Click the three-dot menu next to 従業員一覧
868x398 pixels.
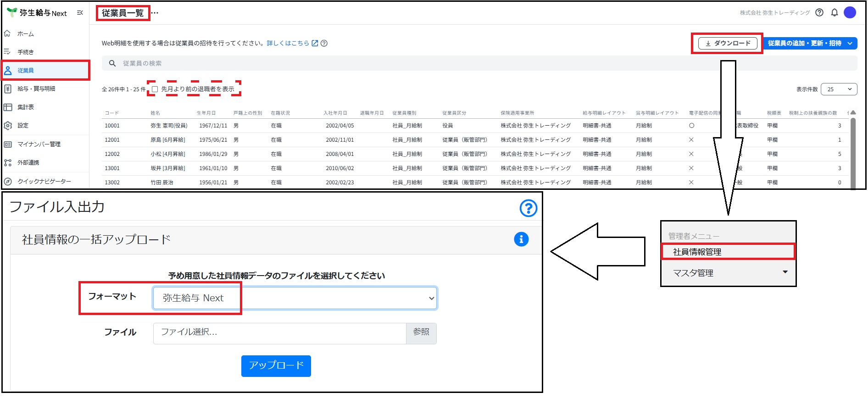pyautogui.click(x=155, y=13)
